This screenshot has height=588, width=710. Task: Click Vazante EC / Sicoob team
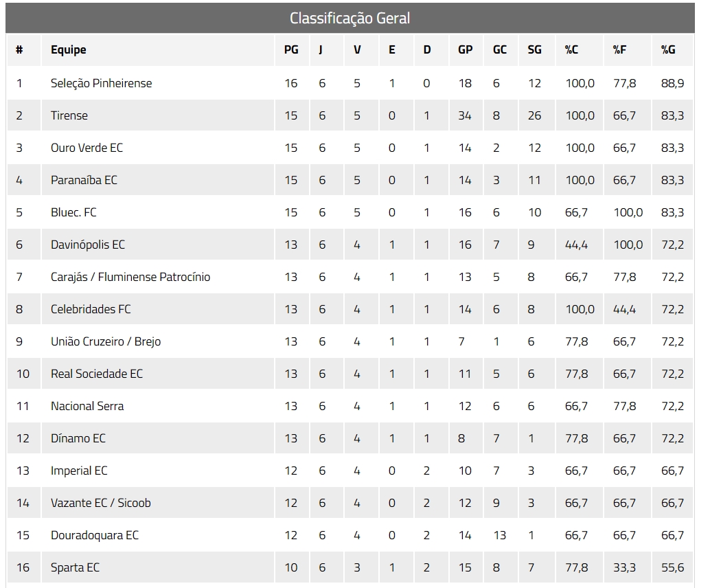coord(100,503)
